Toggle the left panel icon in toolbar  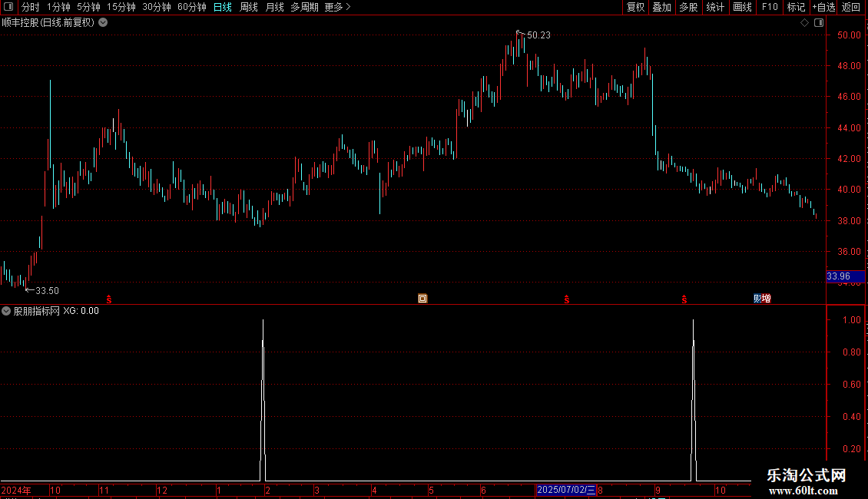8,7
